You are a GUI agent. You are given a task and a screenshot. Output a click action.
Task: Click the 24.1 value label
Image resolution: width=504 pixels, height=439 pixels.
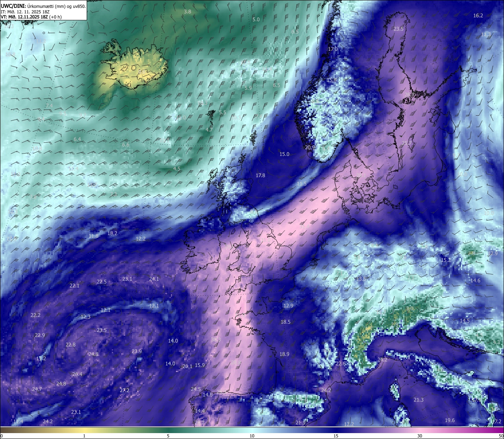point(154,279)
